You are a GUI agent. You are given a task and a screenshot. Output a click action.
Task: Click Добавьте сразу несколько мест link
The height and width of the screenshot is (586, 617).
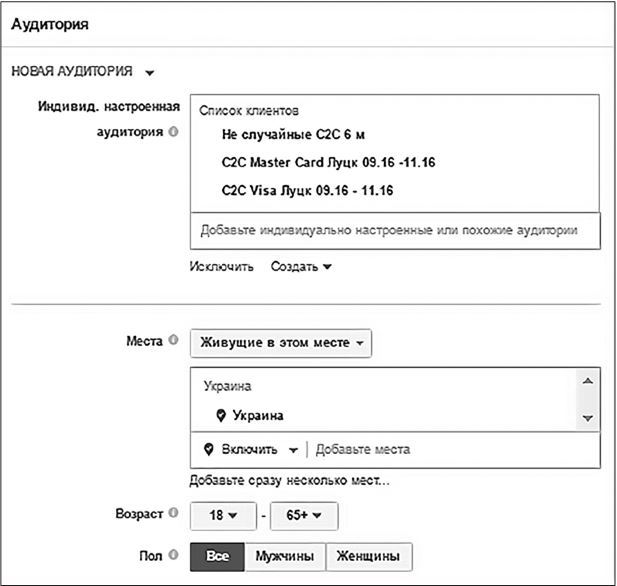point(289,481)
